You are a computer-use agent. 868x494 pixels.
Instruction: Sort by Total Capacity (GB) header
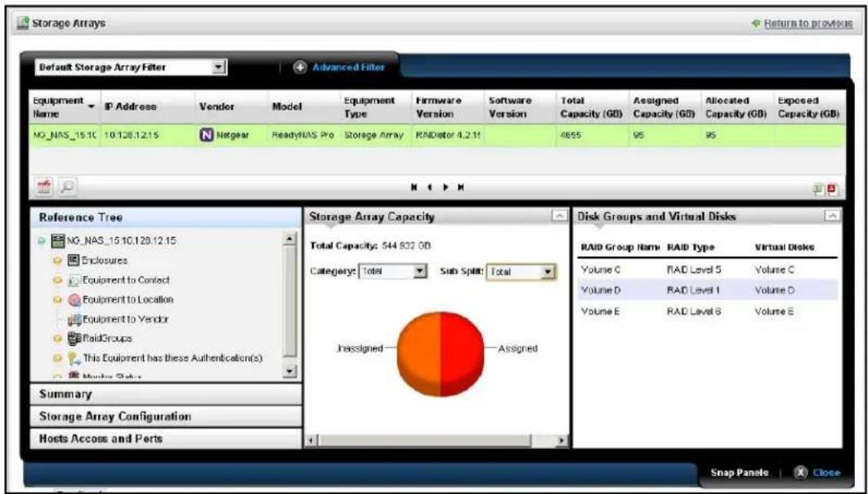(x=592, y=108)
